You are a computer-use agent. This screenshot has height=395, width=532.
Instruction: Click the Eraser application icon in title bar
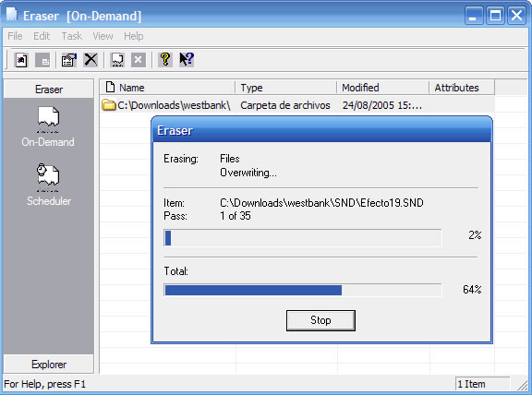[12, 15]
